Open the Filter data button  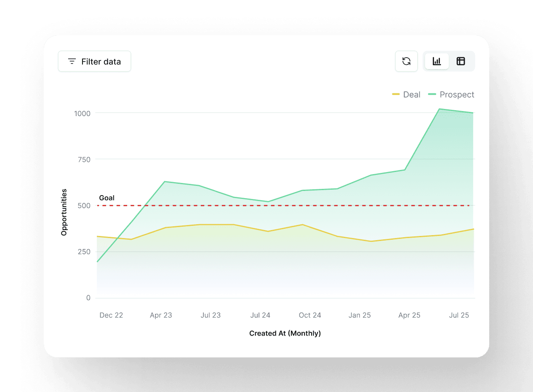point(94,61)
